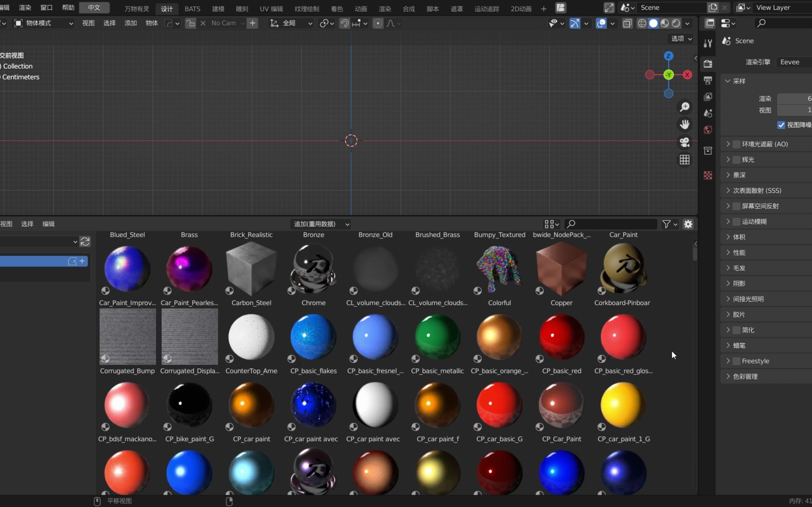Click the 添加重用数据 dropdown button
The width and height of the screenshot is (812, 507).
coord(321,224)
